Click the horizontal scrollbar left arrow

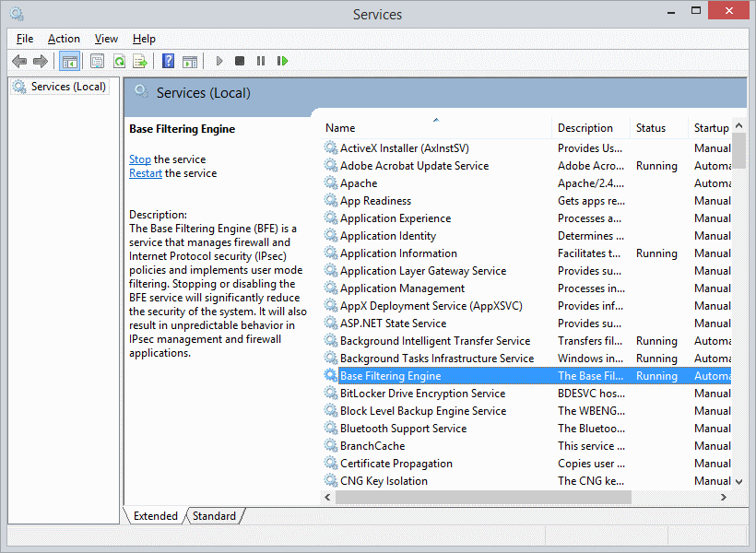point(328,497)
